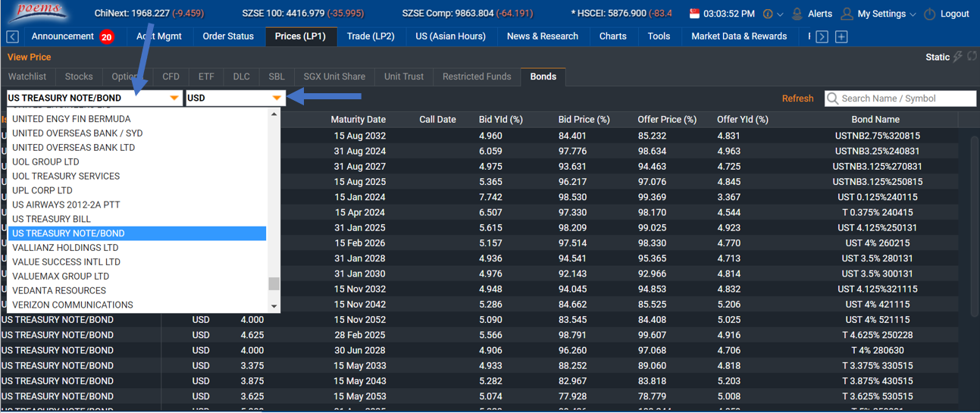
Task: Click the dropdown list scrollbar thumb
Action: point(274,283)
